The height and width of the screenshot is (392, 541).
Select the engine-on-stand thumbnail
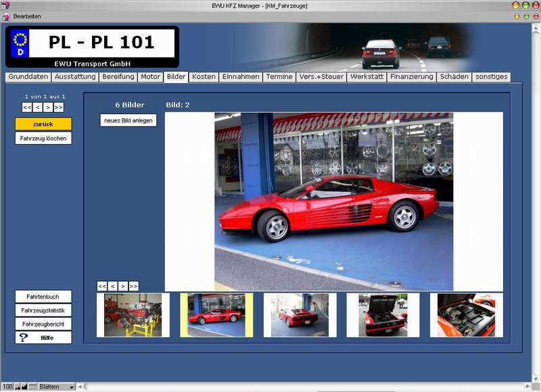133,315
